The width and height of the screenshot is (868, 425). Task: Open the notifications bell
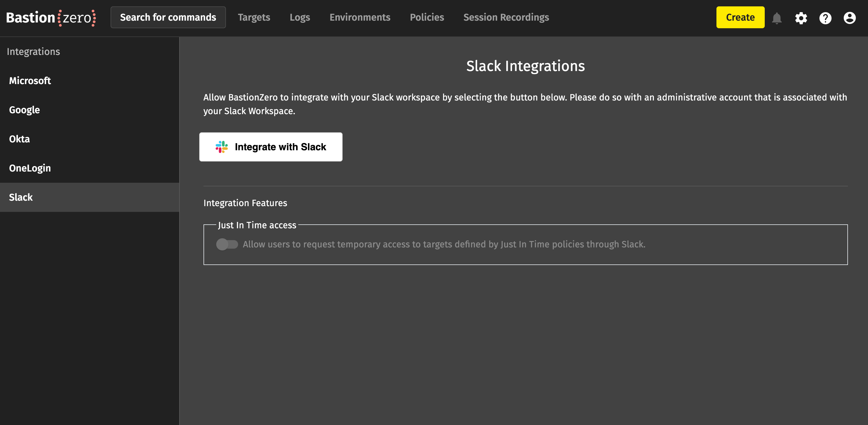[x=776, y=18]
